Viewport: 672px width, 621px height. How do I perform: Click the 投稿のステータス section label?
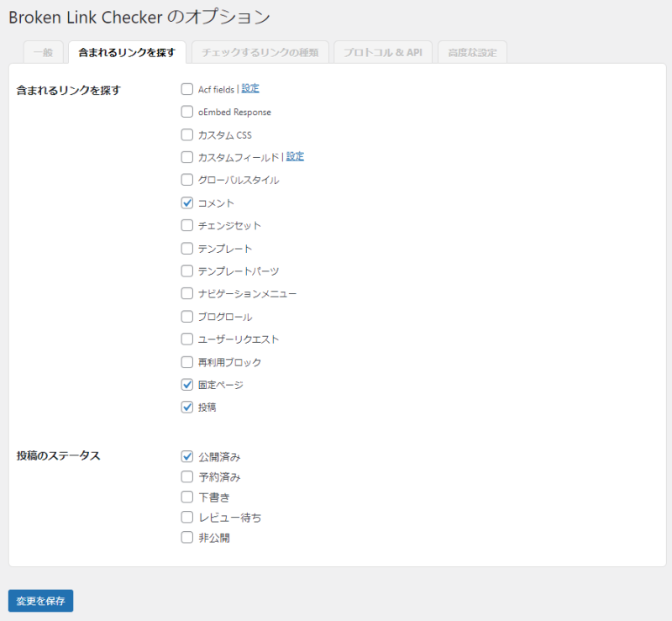pyautogui.click(x=58, y=455)
